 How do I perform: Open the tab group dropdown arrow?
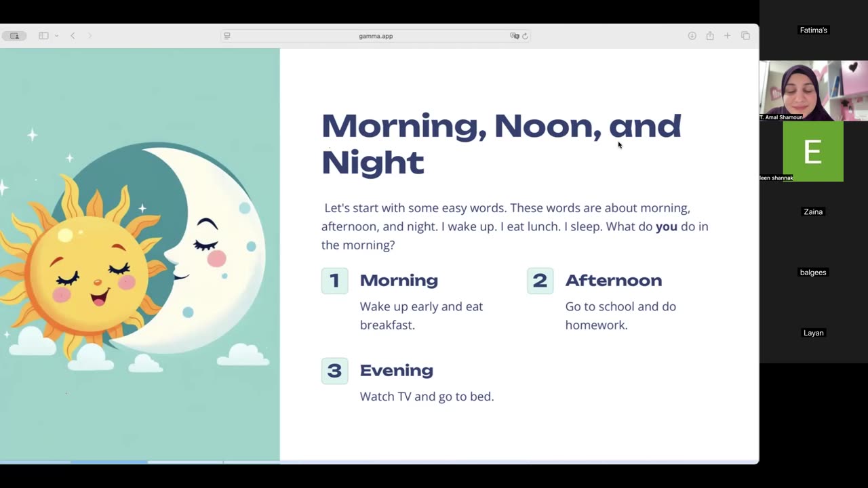pyautogui.click(x=56, y=36)
